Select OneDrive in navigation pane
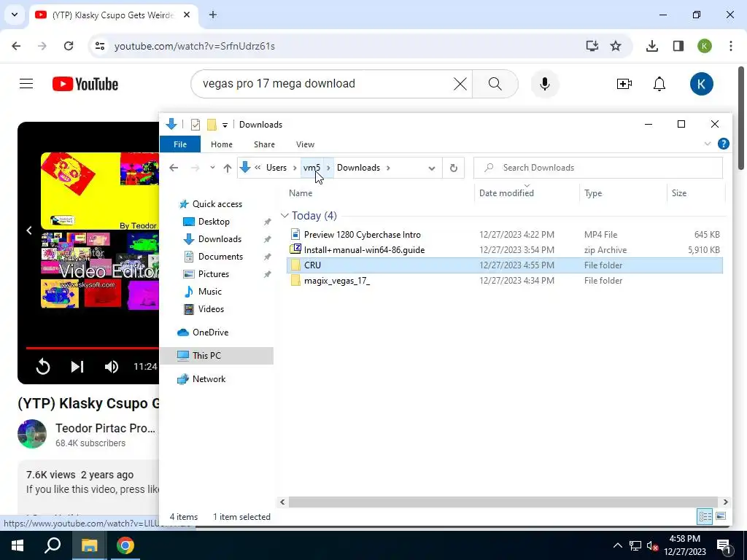This screenshot has height=560, width=747. (x=210, y=332)
